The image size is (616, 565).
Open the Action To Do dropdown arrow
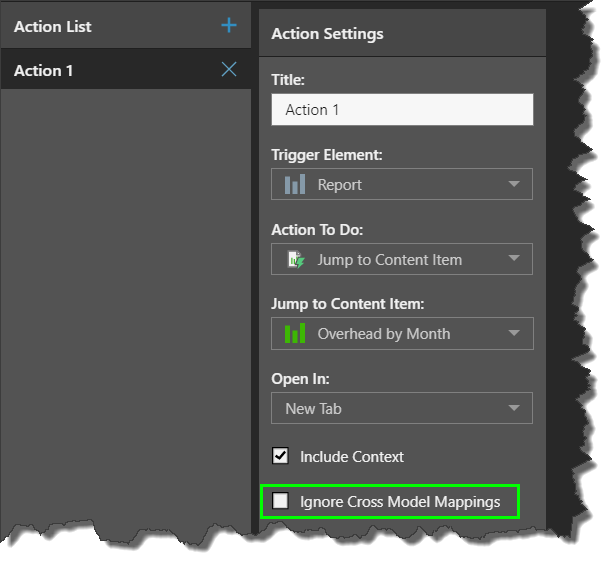point(514,260)
